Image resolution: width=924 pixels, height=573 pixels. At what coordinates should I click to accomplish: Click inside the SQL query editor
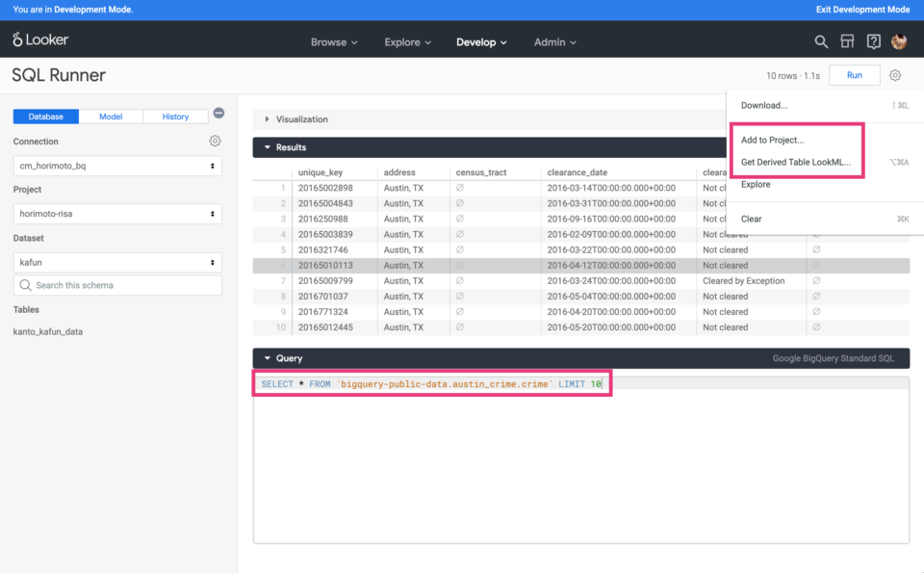point(581,459)
